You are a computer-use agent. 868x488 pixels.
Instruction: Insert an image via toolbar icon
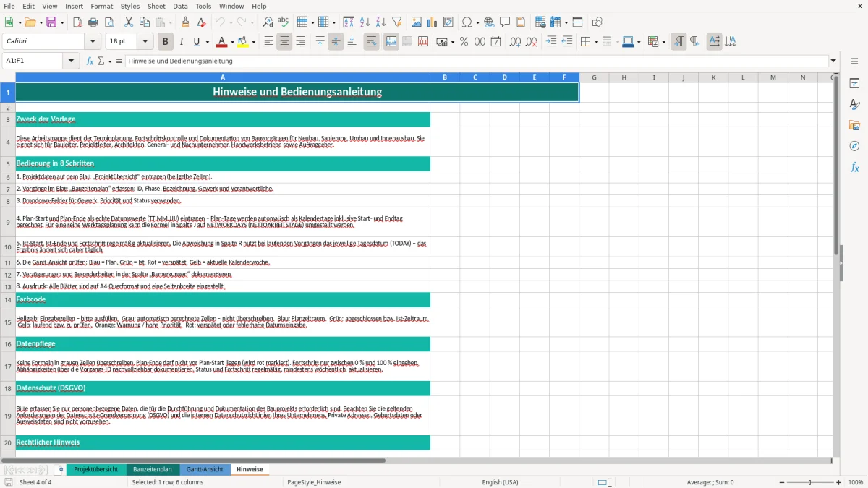[x=417, y=22]
